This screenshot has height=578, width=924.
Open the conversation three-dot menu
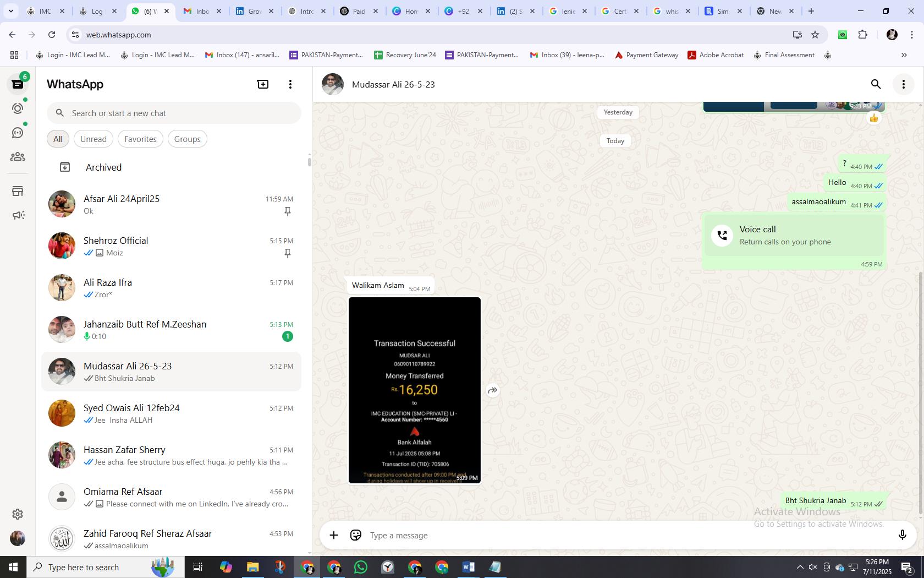904,84
